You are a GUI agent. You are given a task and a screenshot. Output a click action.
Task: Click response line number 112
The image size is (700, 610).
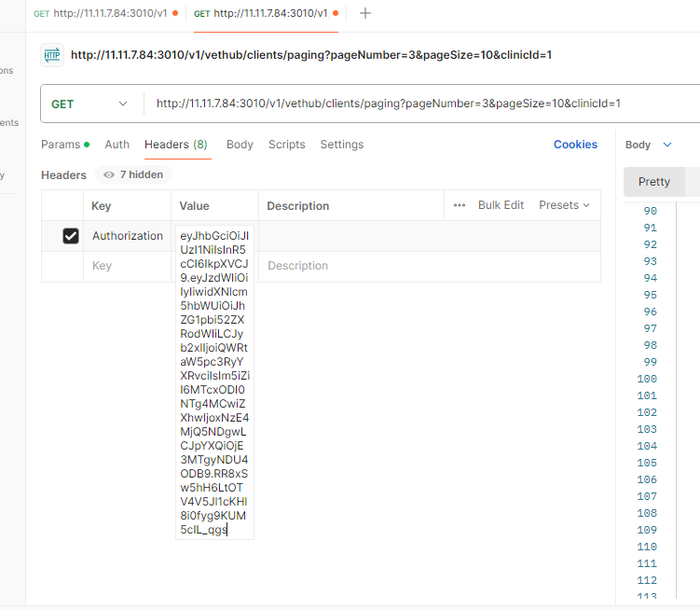(647, 580)
